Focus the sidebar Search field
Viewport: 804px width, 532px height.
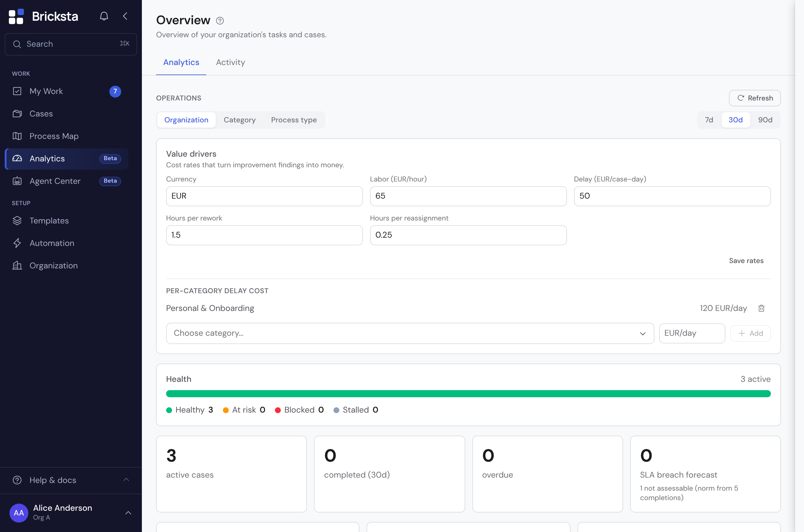pyautogui.click(x=71, y=44)
